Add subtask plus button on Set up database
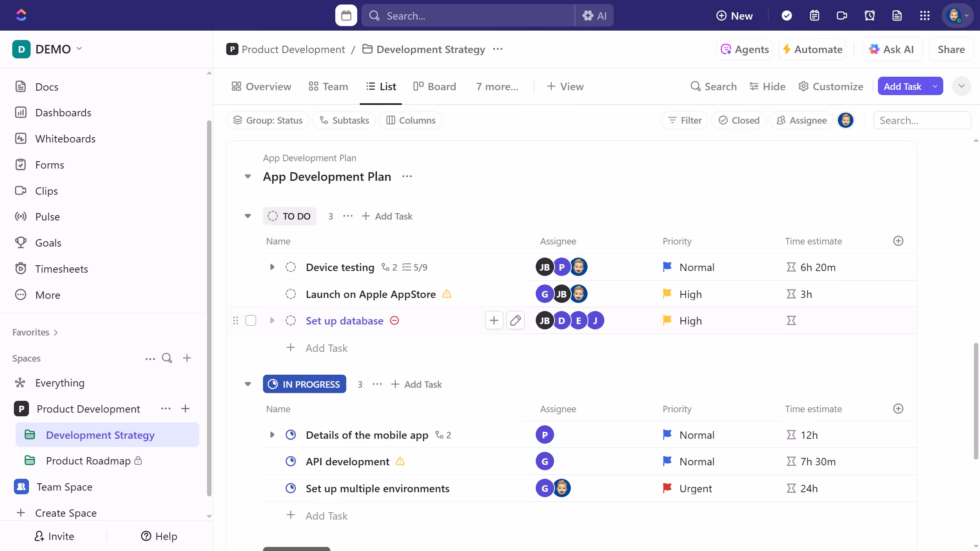 click(494, 320)
